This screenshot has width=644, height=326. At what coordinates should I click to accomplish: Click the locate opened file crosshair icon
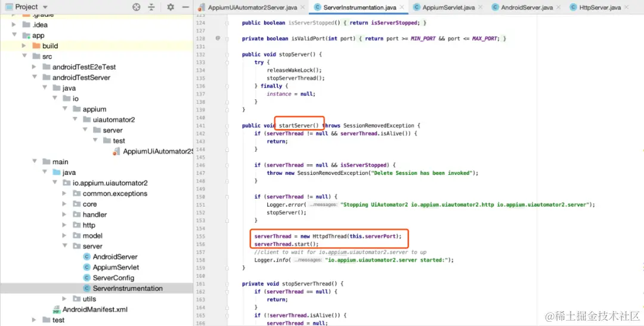click(x=137, y=7)
